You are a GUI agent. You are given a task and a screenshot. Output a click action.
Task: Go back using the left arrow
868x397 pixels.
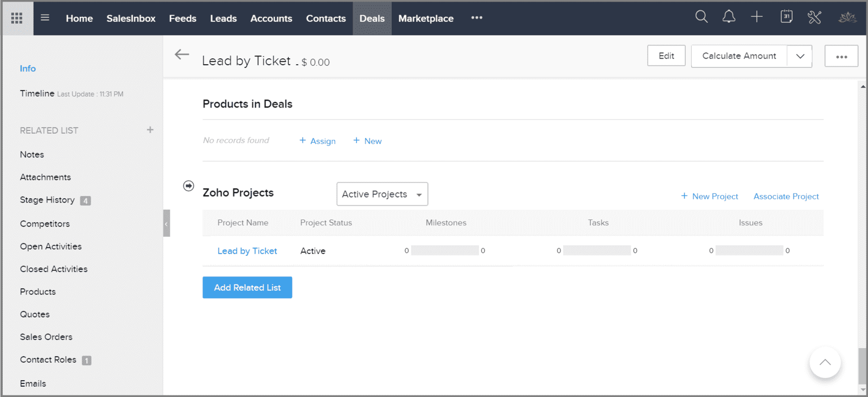click(182, 54)
